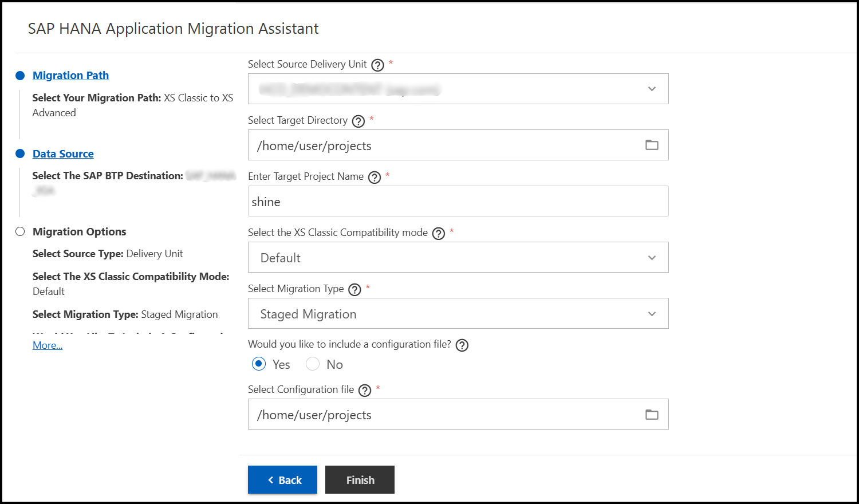Expand the Source Delivery Unit dropdown
This screenshot has height=504, width=859.
pyautogui.click(x=458, y=89)
